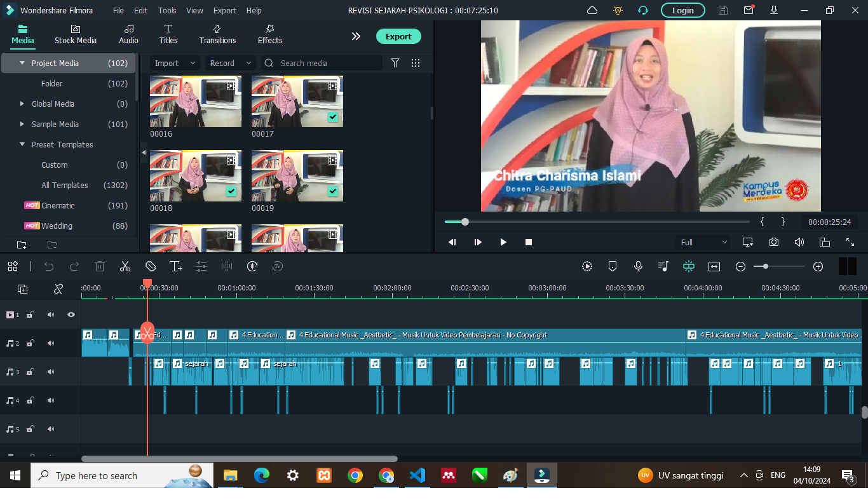This screenshot has height=502, width=868.
Task: Open the Record dropdown
Action: 229,63
